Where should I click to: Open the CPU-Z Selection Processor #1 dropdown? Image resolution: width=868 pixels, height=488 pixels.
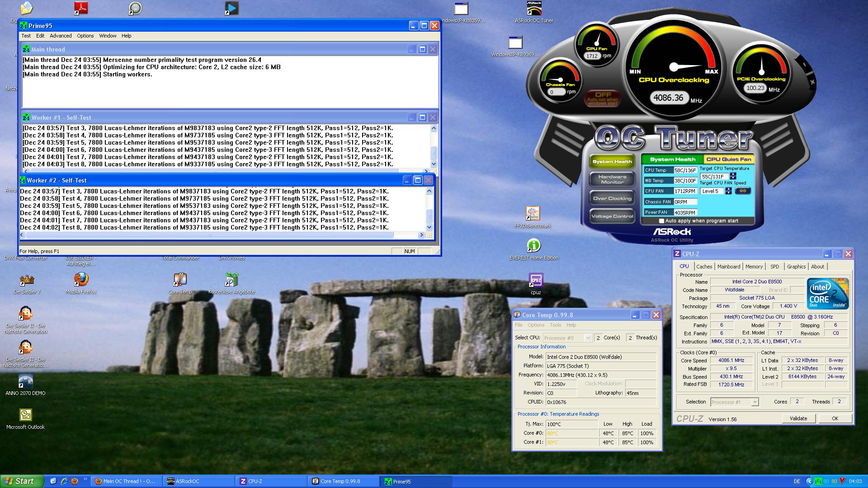[755, 402]
